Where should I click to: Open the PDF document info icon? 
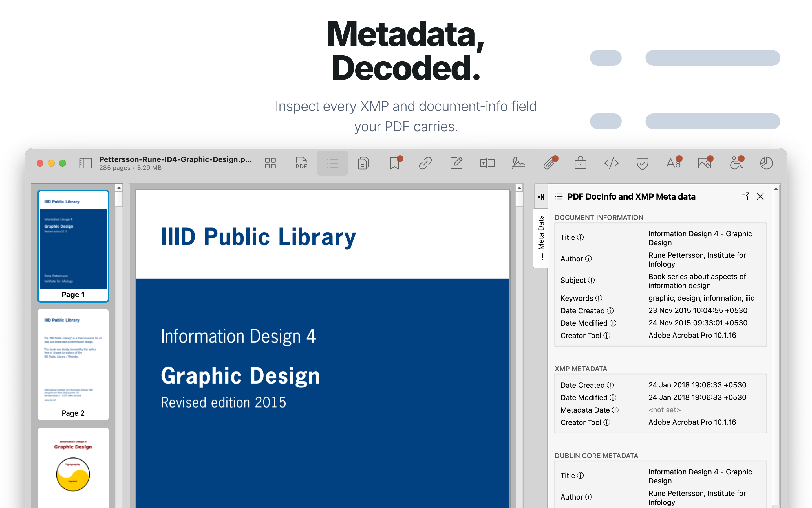(301, 163)
